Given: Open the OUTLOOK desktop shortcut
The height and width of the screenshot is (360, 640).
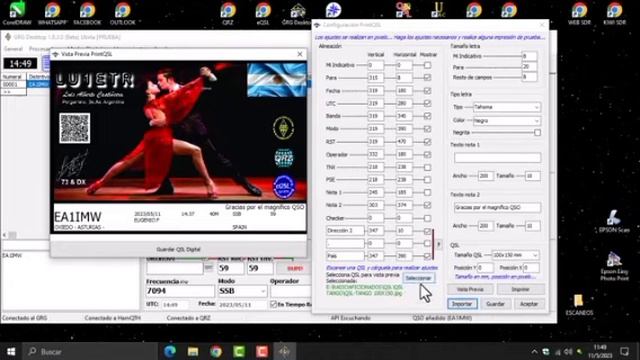Looking at the screenshot, I should click(x=122, y=13).
